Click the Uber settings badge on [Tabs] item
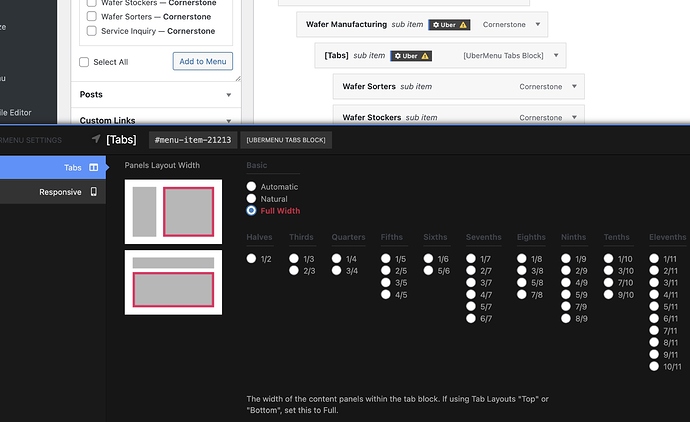The image size is (690, 422). (x=411, y=56)
